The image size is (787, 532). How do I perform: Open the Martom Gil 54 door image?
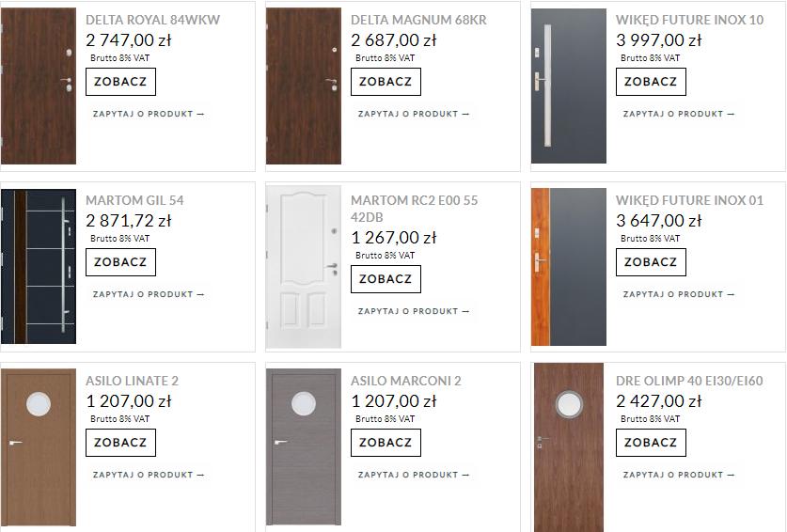(39, 267)
